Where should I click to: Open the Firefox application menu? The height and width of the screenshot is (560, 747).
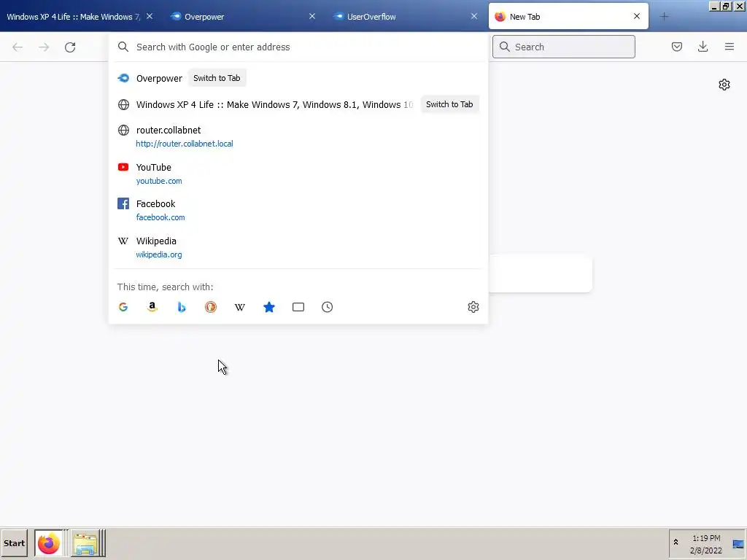coord(729,47)
